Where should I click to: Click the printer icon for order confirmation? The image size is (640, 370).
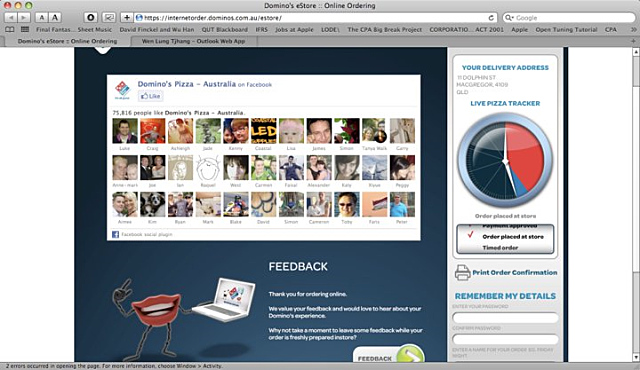(462, 273)
